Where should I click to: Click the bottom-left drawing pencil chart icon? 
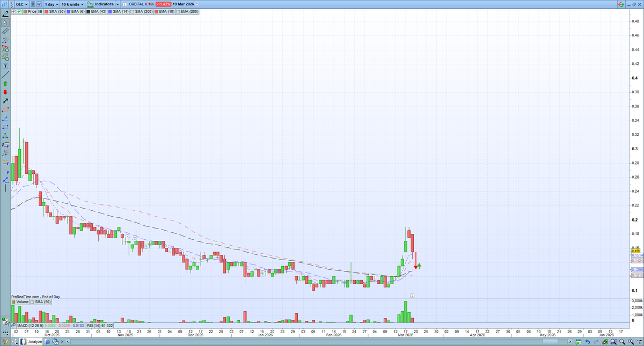click(5, 341)
